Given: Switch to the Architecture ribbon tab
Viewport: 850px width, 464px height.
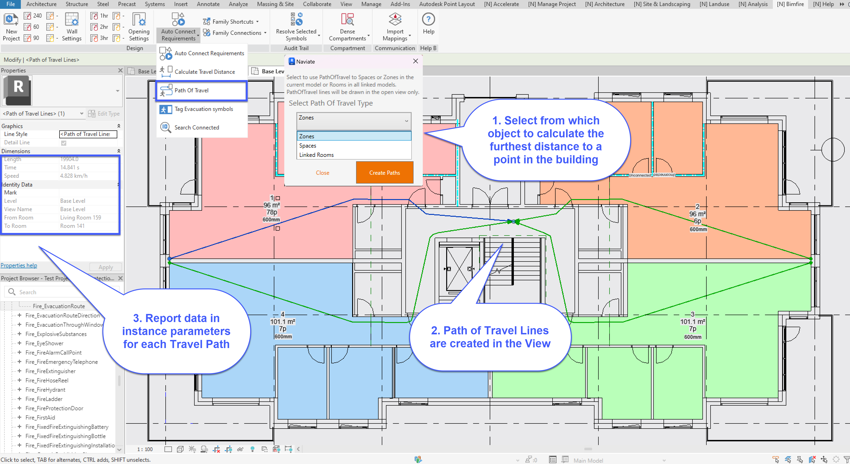Looking at the screenshot, I should [41, 4].
